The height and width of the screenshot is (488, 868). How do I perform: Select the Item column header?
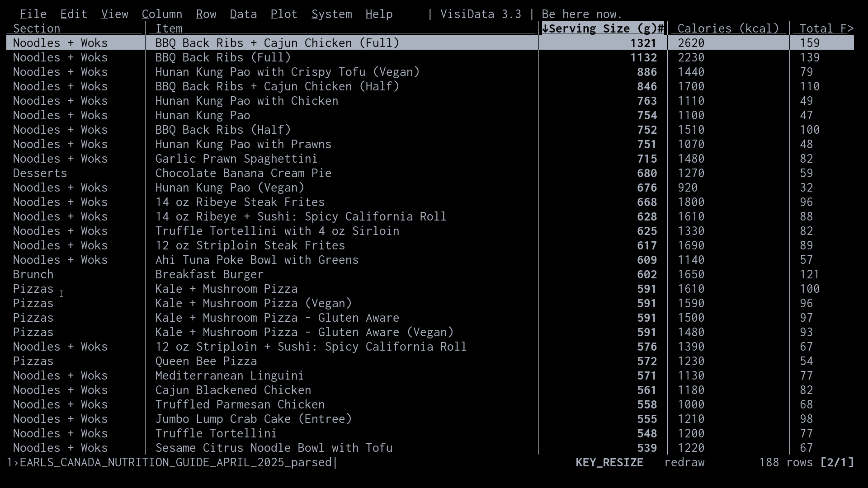[169, 28]
